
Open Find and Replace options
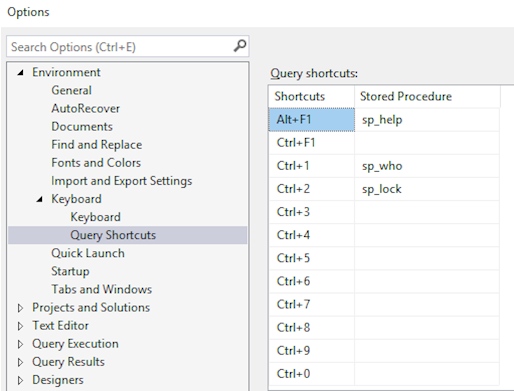pos(97,145)
